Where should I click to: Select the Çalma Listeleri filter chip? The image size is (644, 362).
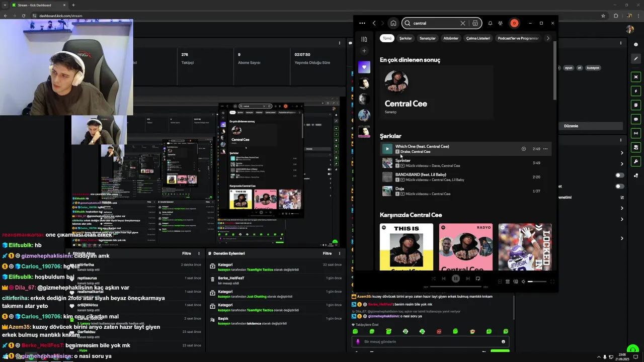coord(478,38)
